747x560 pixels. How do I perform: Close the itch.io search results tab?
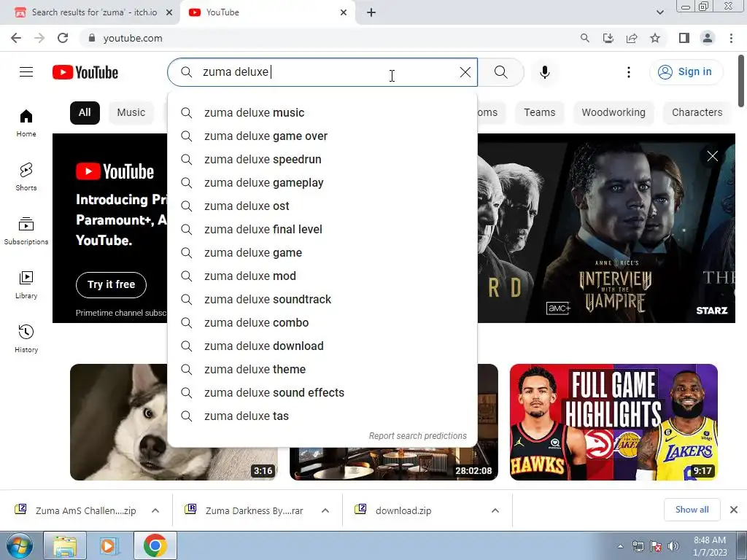coord(169,12)
